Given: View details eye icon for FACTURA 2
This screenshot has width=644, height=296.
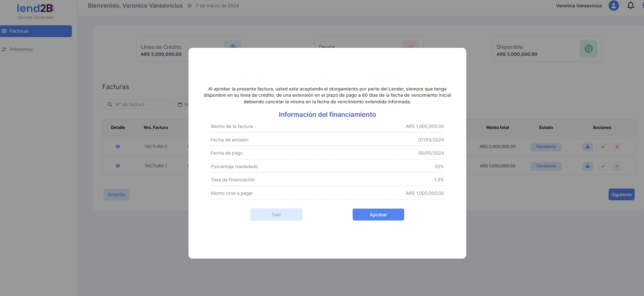Looking at the screenshot, I should tap(118, 147).
